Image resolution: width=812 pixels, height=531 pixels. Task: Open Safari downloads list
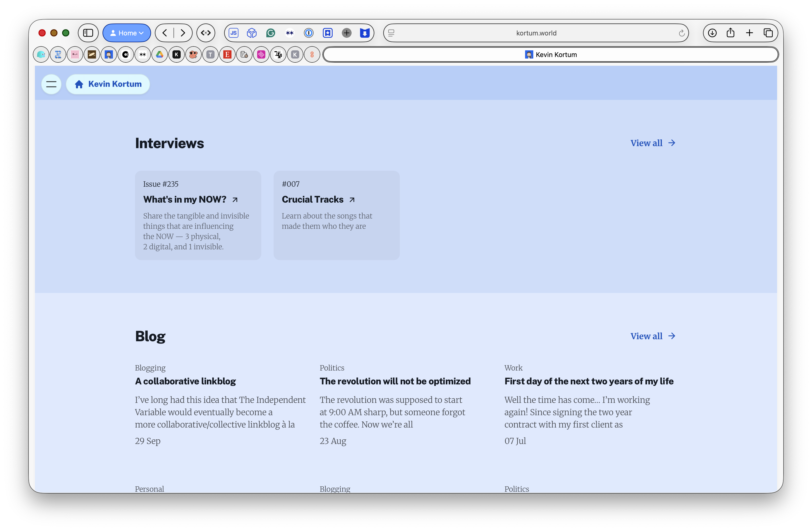(x=712, y=33)
